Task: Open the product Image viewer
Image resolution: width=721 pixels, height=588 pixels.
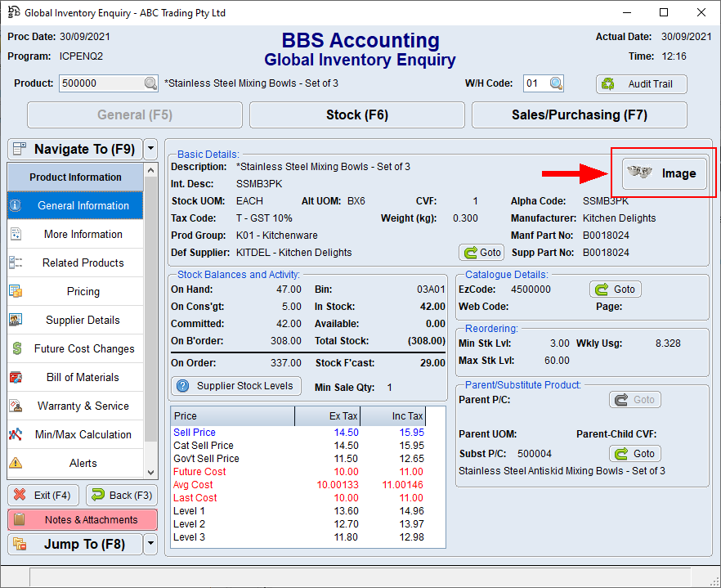Action: click(x=664, y=173)
